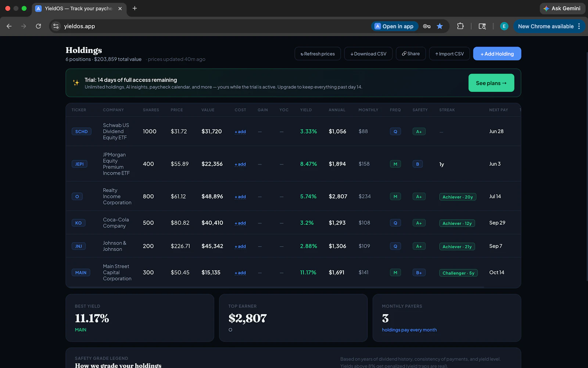The height and width of the screenshot is (368, 588).
Task: Click the bookmark star icon
Action: 440,26
